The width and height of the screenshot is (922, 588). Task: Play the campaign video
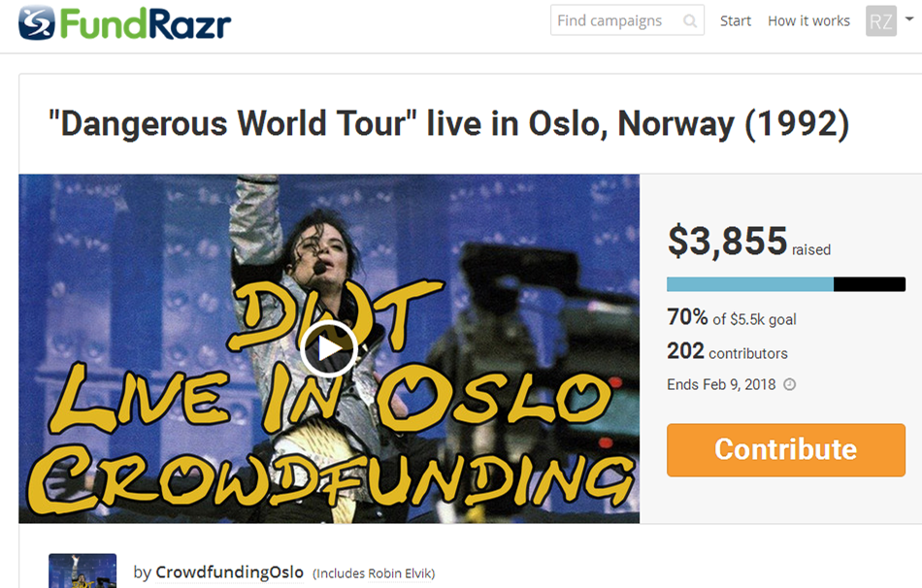tap(328, 349)
